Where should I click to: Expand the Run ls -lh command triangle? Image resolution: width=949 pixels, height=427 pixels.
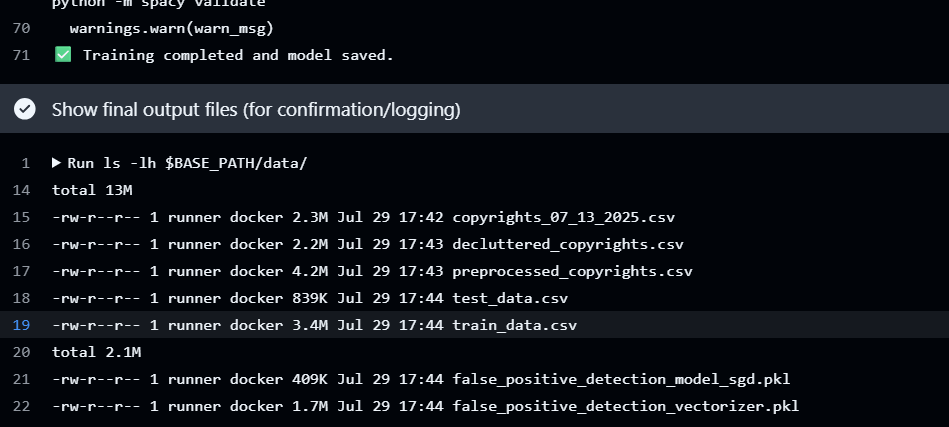[x=56, y=163]
